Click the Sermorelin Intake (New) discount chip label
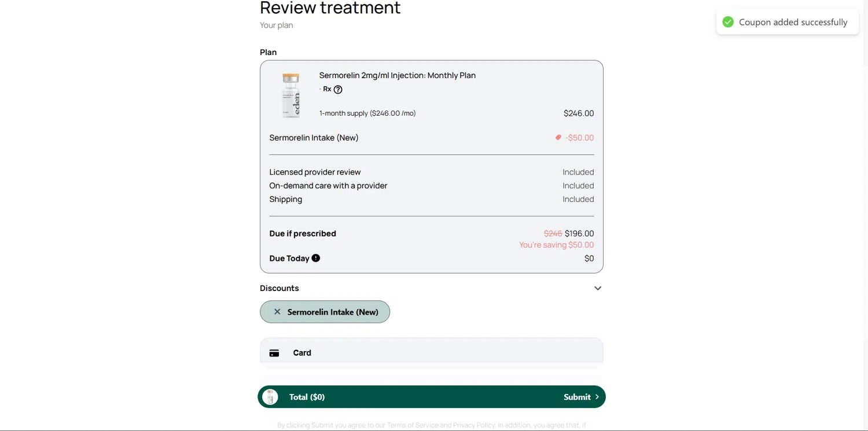This screenshot has height=431, width=868. (x=333, y=312)
